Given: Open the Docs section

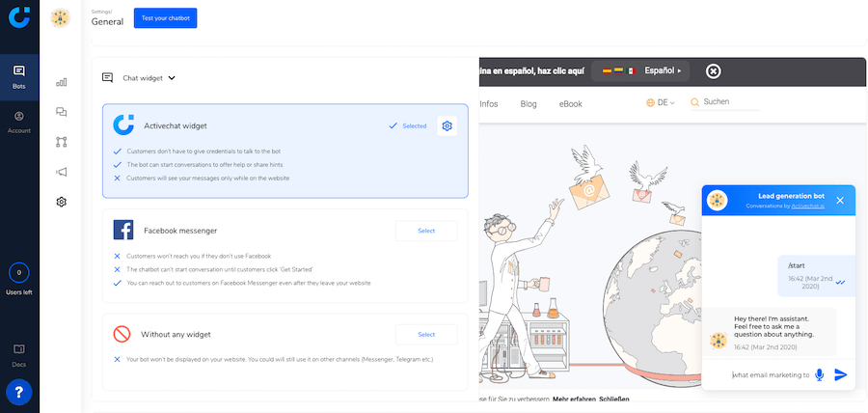Looking at the screenshot, I should [19, 355].
